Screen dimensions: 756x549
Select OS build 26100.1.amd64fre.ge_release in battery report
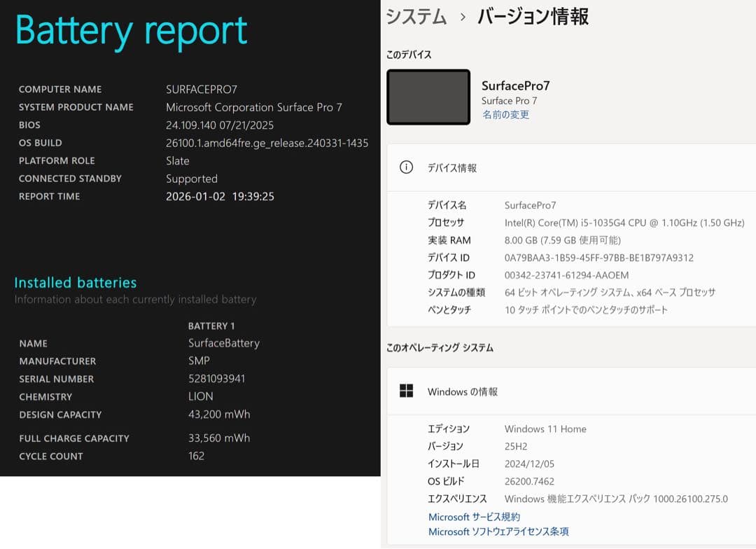coord(267,143)
